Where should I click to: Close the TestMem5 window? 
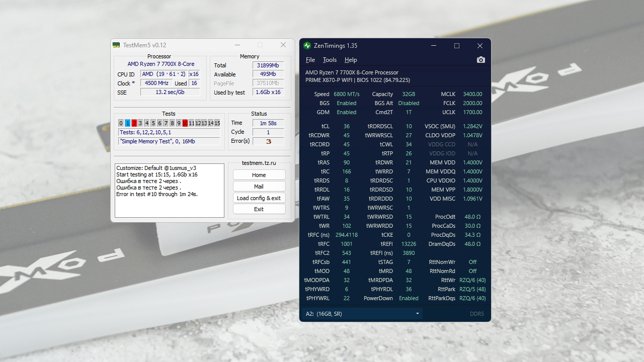point(283,45)
